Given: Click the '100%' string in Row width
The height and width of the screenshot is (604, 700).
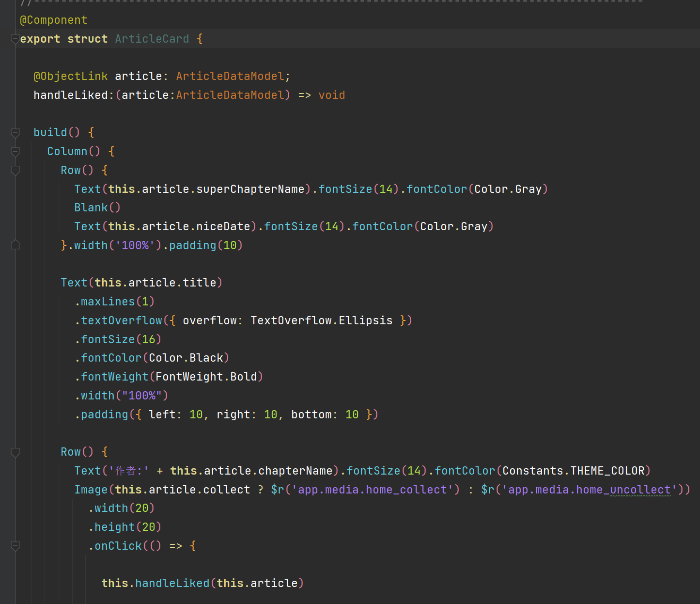Looking at the screenshot, I should click(x=135, y=245).
